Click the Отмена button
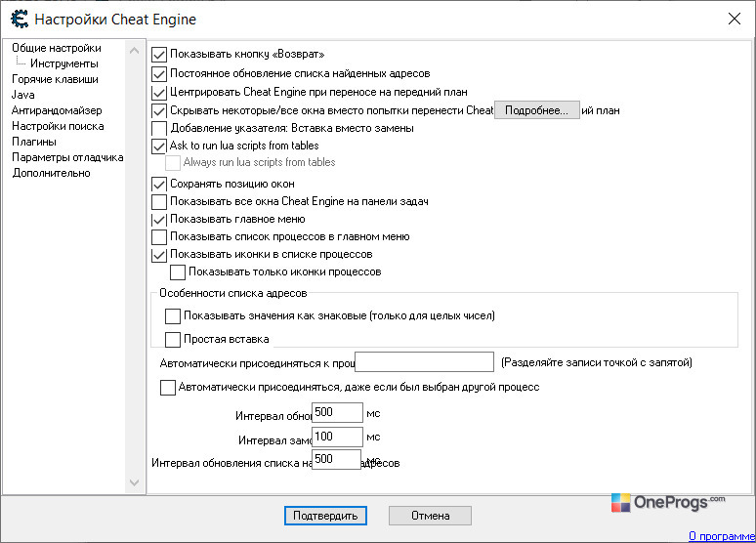This screenshot has height=543, width=756. pos(430,516)
